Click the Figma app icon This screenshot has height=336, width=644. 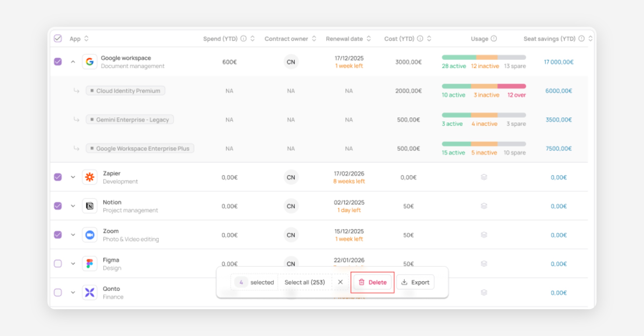pos(89,264)
